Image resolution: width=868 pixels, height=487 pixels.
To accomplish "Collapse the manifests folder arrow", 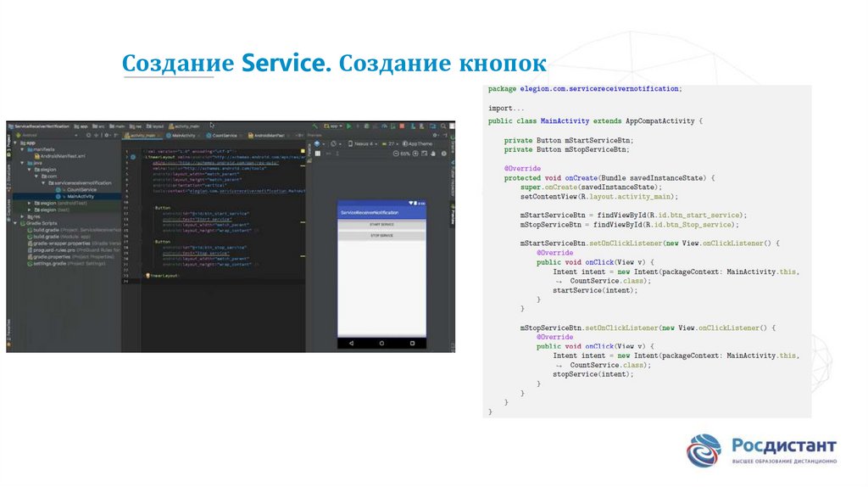I will (x=23, y=149).
